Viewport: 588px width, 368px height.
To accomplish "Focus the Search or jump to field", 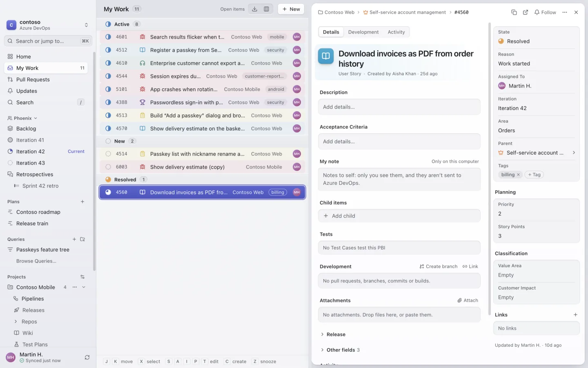I will click(x=48, y=41).
